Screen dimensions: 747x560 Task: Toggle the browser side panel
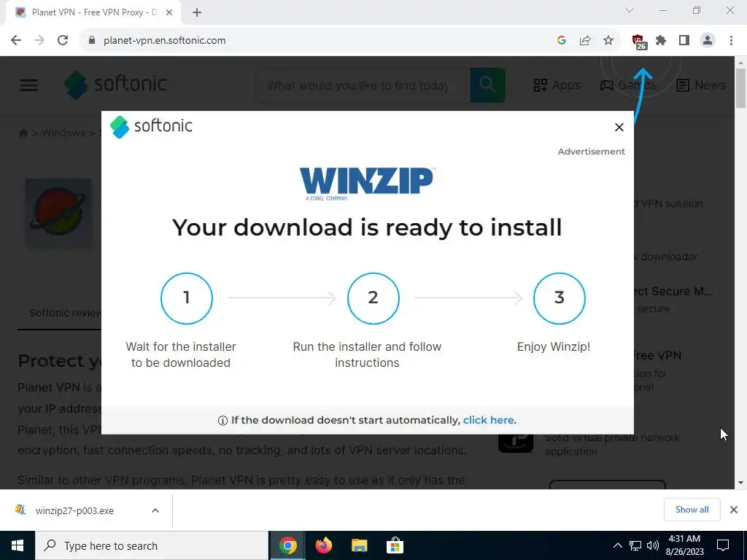(x=684, y=41)
